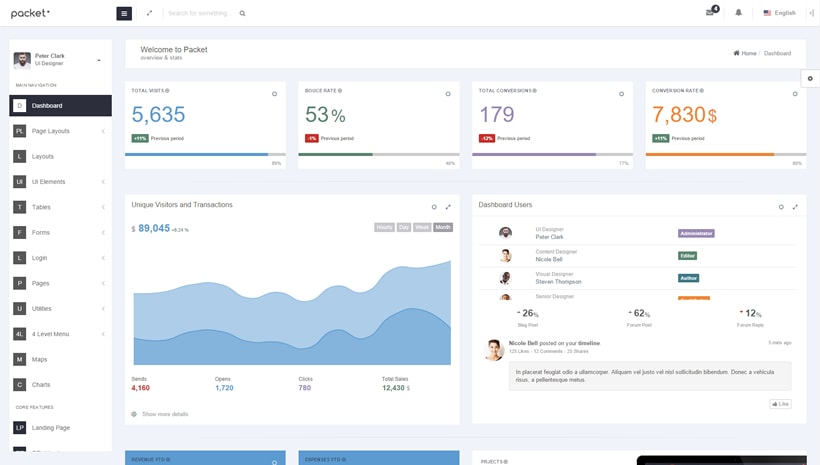The width and height of the screenshot is (820, 465).
Task: Click the search magnifier icon
Action: (242, 14)
